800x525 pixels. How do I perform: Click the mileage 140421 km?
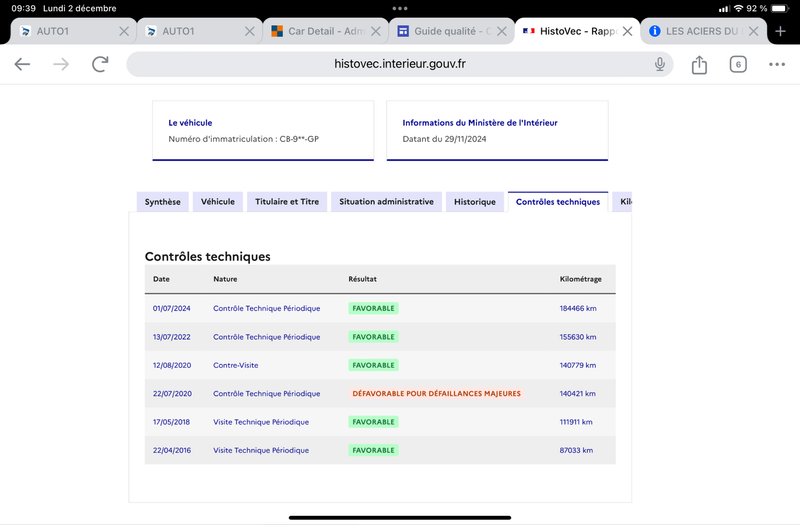click(x=578, y=393)
